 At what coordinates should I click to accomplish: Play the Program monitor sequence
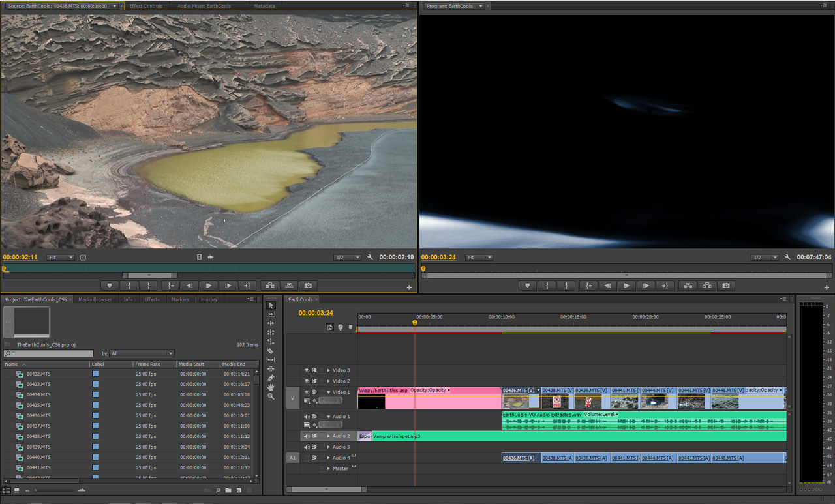pos(626,286)
